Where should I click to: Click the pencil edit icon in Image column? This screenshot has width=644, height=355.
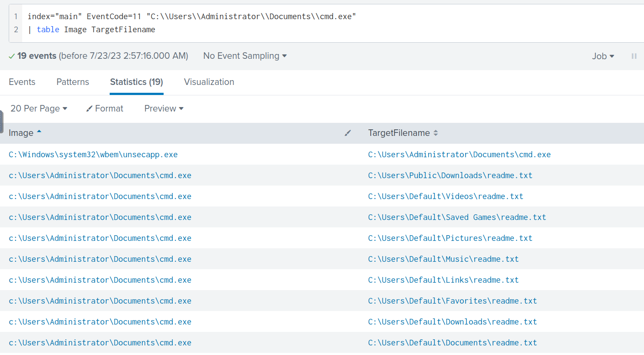[348, 133]
